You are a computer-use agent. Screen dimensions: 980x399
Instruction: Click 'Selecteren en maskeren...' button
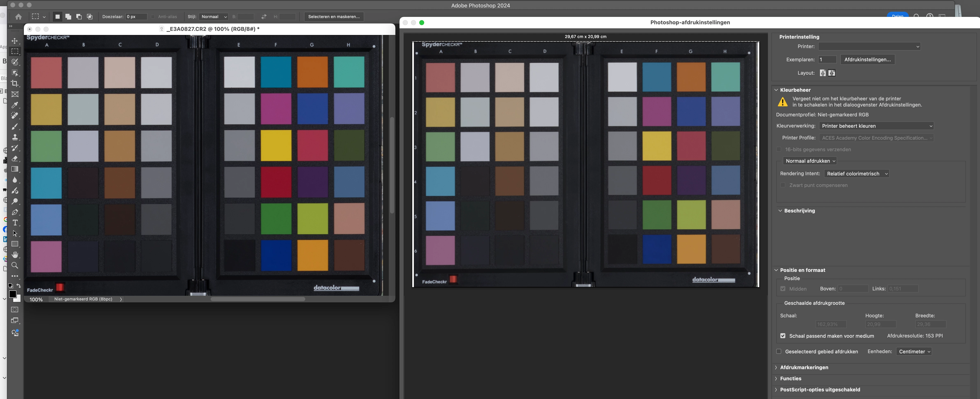[334, 17]
